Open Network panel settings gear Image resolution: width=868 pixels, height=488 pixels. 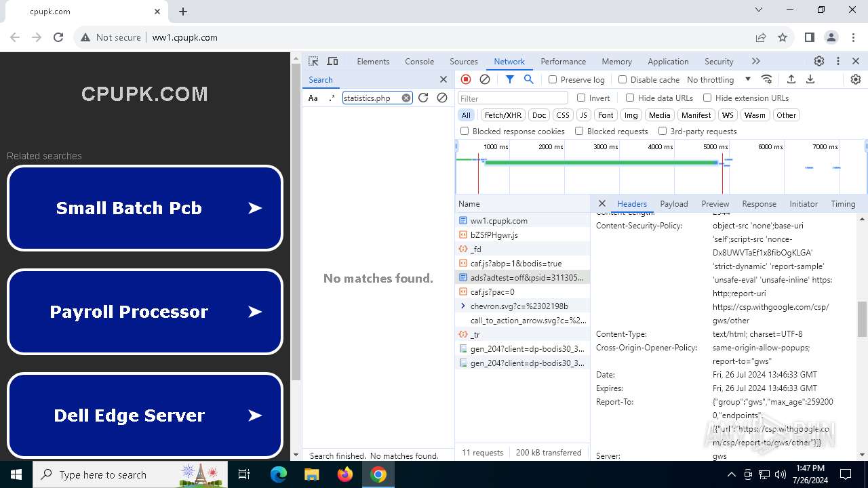pos(856,79)
